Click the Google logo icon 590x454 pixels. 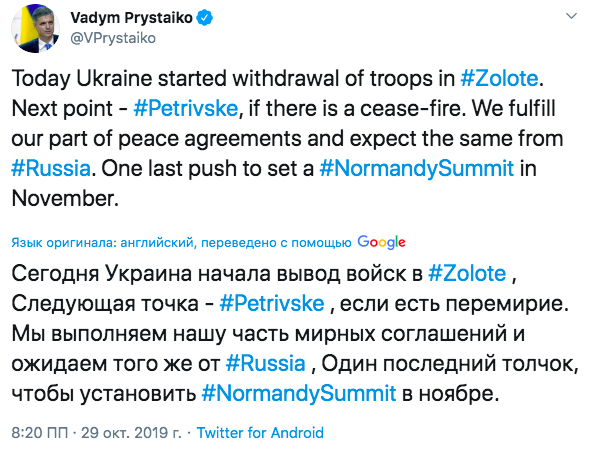[x=381, y=242]
